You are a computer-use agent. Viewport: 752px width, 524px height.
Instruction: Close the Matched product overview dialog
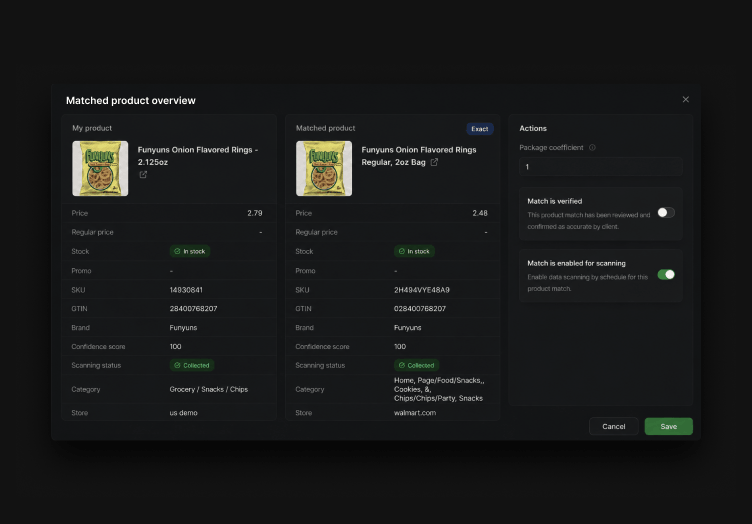point(686,99)
